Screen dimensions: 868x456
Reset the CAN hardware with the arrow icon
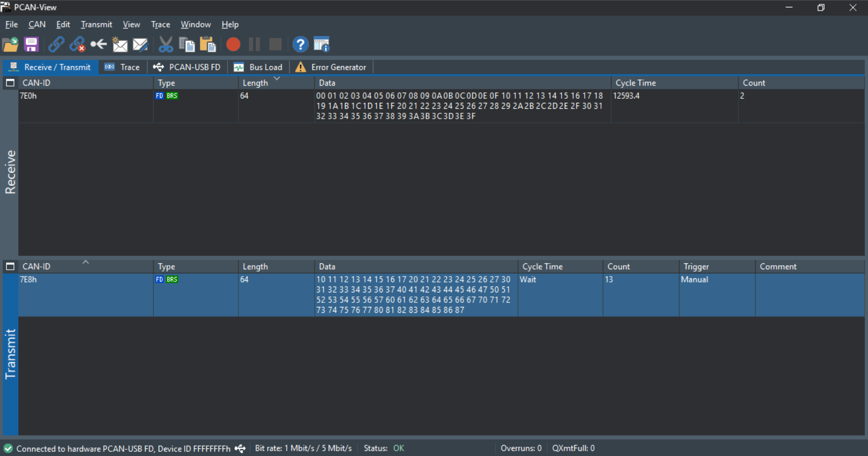(x=98, y=44)
